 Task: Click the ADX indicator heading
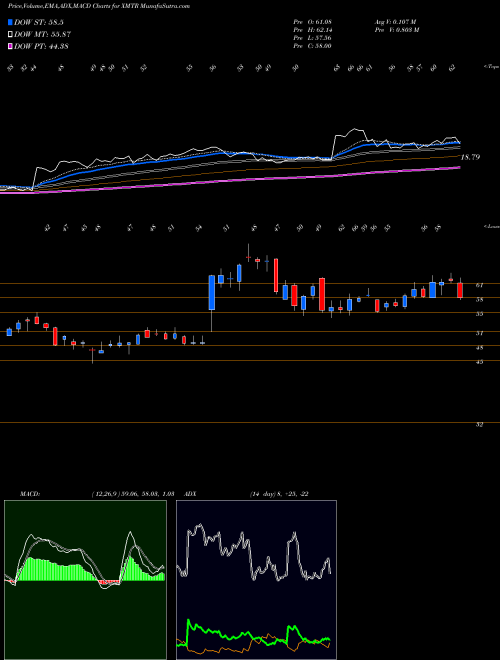tap(191, 494)
